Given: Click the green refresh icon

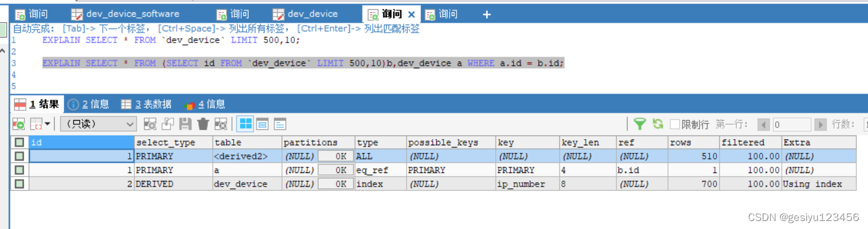Looking at the screenshot, I should [658, 124].
